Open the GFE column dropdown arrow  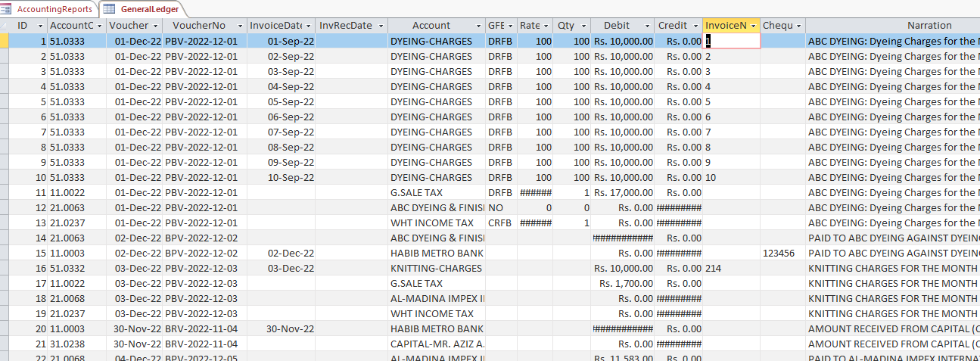511,26
